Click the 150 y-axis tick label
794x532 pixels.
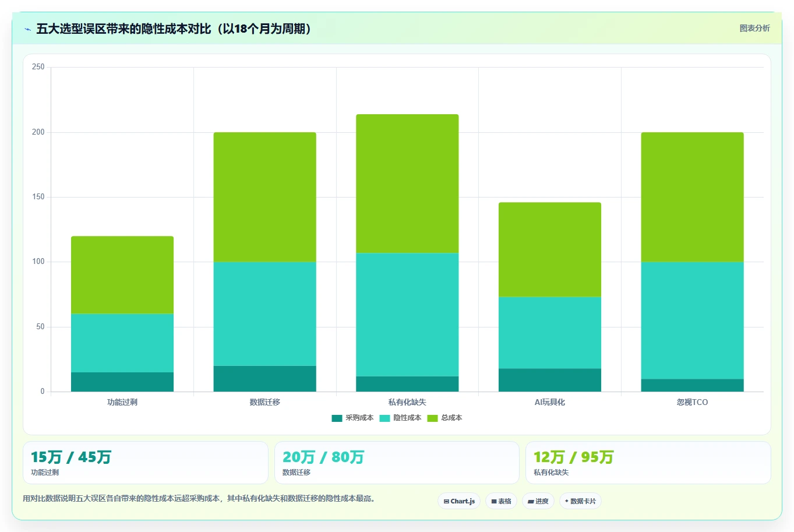tap(38, 197)
